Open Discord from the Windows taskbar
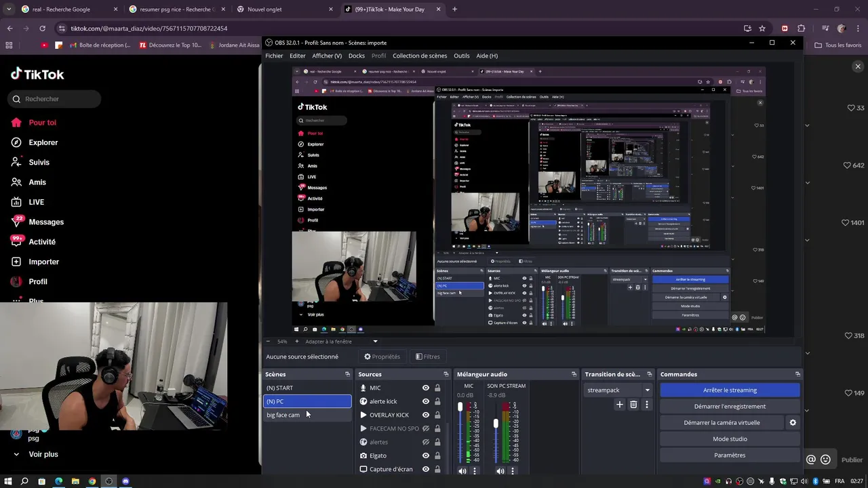The width and height of the screenshot is (868, 488). [x=125, y=481]
